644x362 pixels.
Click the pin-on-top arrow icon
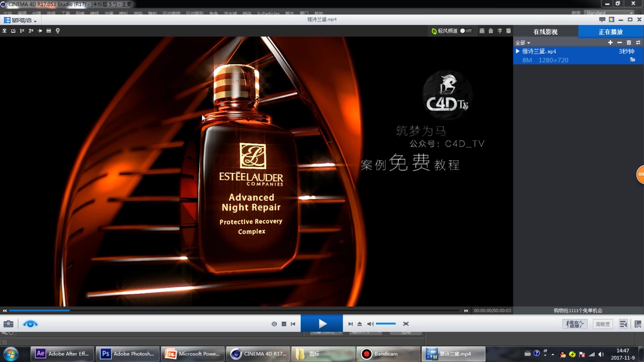click(x=40, y=31)
